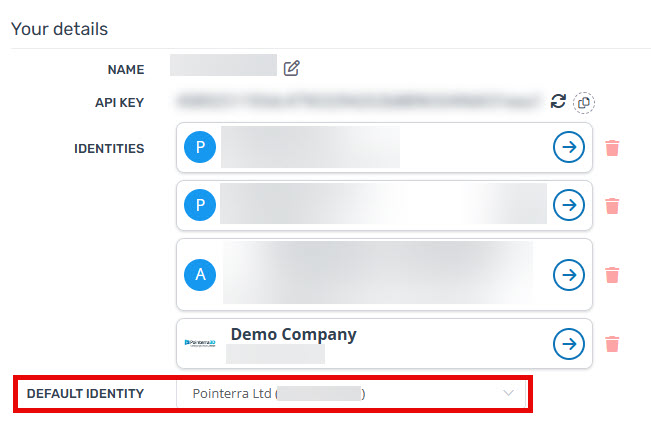Click the Pointerra logo thumbnail

tap(200, 343)
